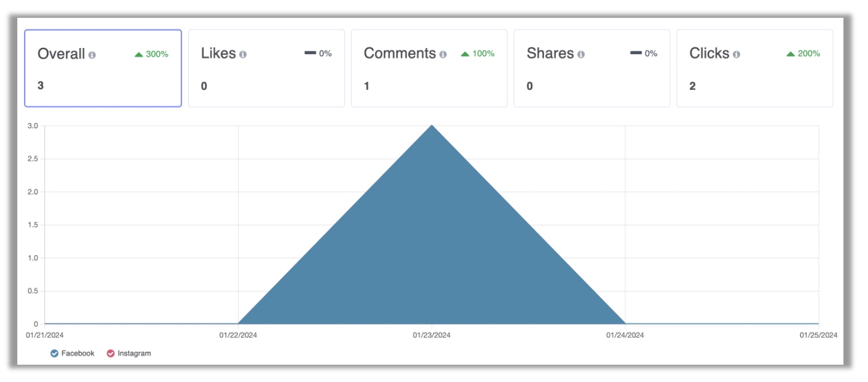Click the Facebook legend label
The image size is (868, 382).
(78, 354)
